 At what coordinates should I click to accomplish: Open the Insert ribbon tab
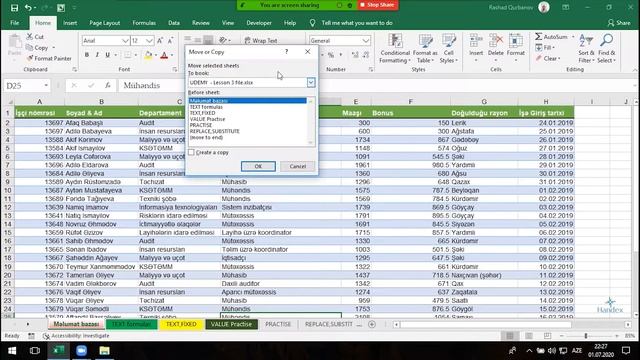(x=70, y=23)
